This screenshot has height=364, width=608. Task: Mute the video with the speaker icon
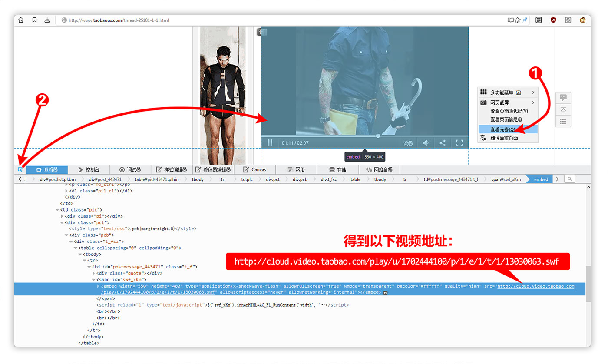tap(426, 142)
